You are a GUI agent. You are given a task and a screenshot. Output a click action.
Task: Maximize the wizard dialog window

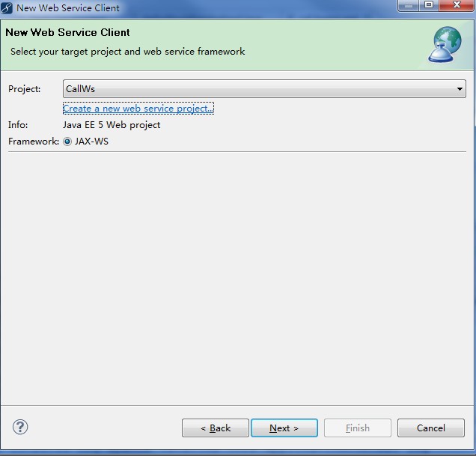[x=429, y=5]
